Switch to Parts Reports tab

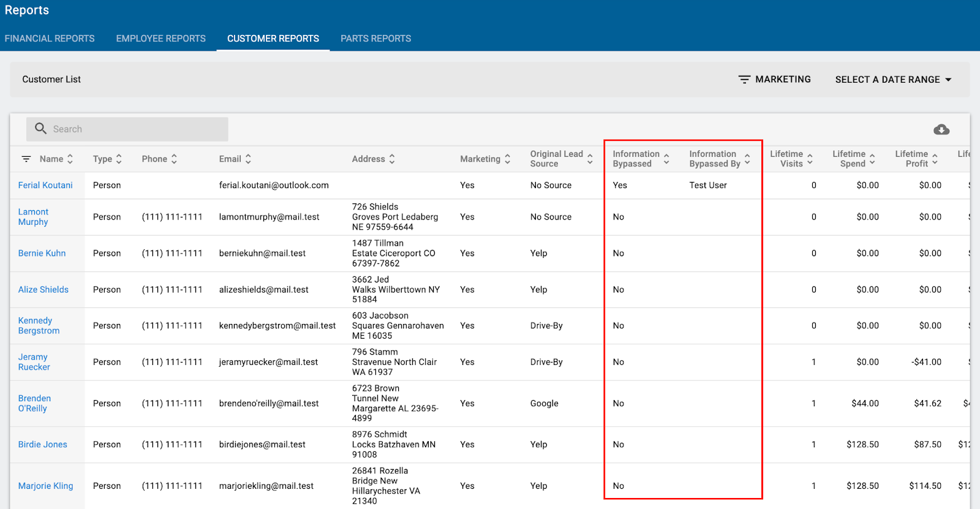point(376,39)
